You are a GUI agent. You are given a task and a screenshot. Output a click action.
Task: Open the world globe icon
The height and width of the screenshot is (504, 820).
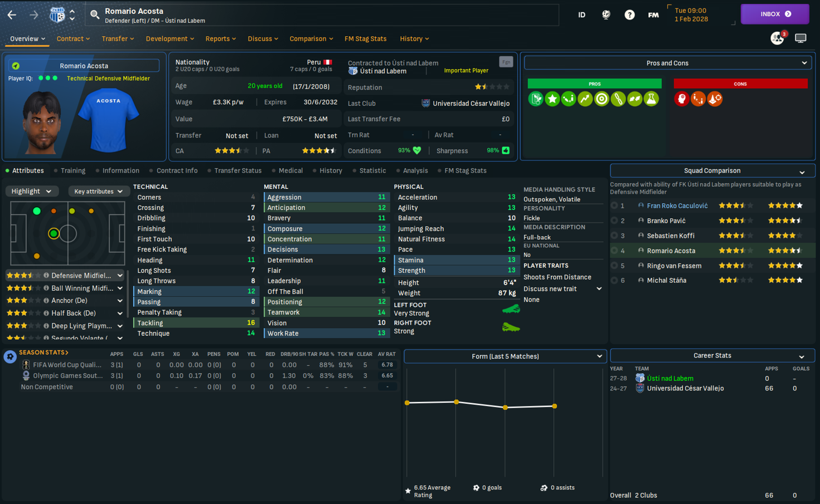point(606,15)
